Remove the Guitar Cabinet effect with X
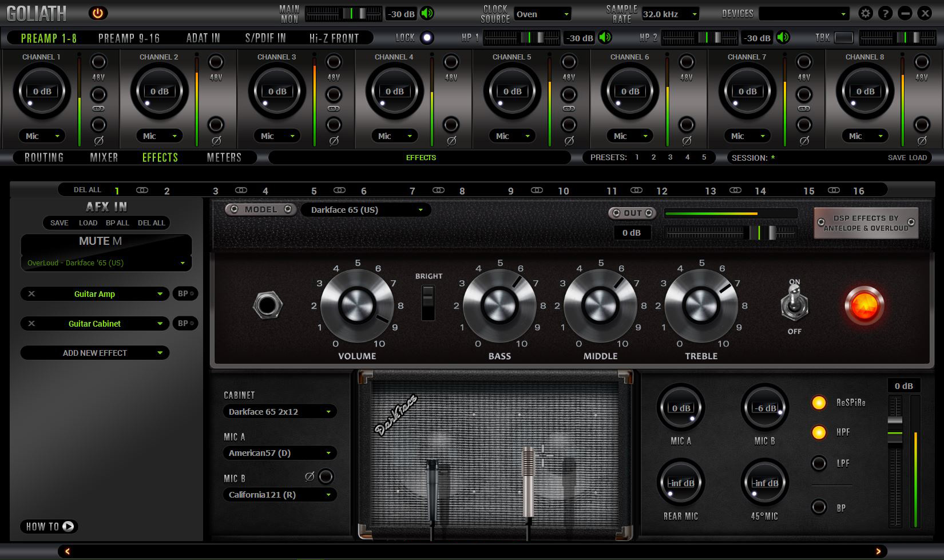944x560 pixels. (x=31, y=323)
